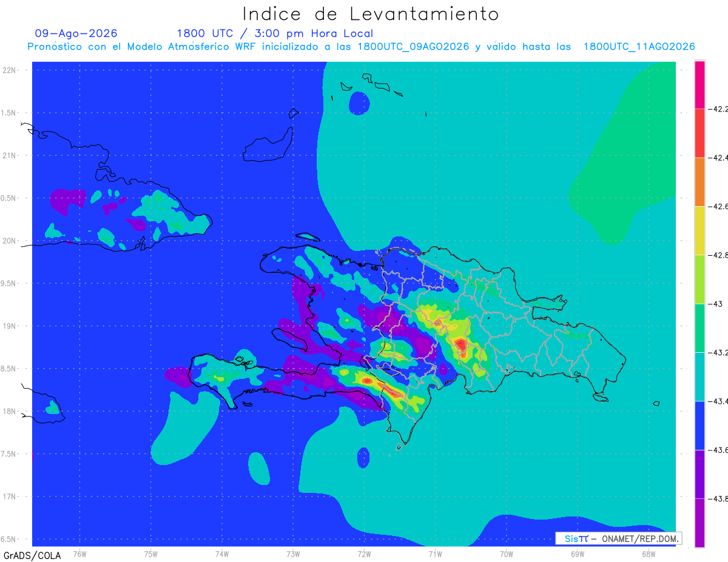The width and height of the screenshot is (728, 562).
Task: Choose the cyan legend band below -43.2
Action: tap(699, 376)
